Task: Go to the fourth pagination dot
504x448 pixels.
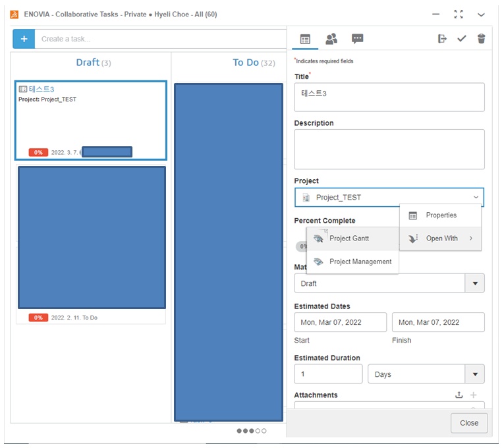Action: [x=258, y=431]
